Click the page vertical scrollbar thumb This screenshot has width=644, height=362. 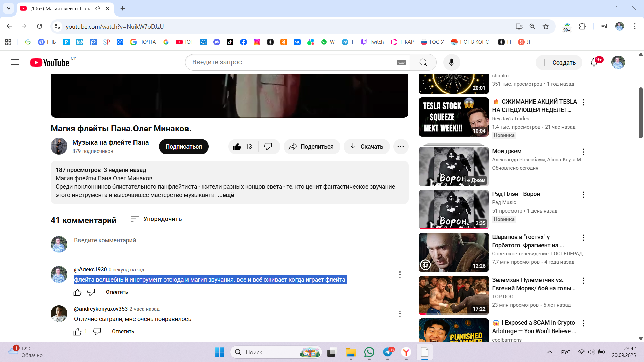640,113
